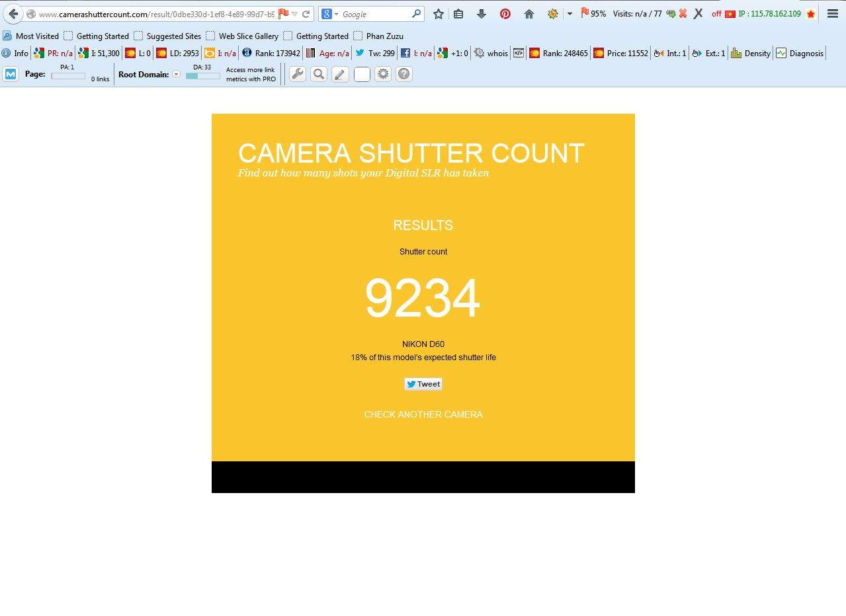This screenshot has height=616, width=846.
Task: Click the CAMERA SHUTTER COUNT title
Action: (x=411, y=153)
